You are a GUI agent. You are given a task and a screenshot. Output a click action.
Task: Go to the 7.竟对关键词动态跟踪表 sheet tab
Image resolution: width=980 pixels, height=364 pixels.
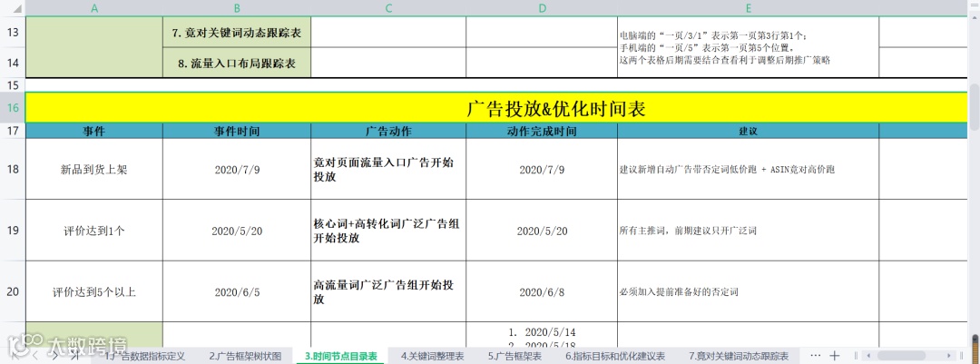[738, 357]
